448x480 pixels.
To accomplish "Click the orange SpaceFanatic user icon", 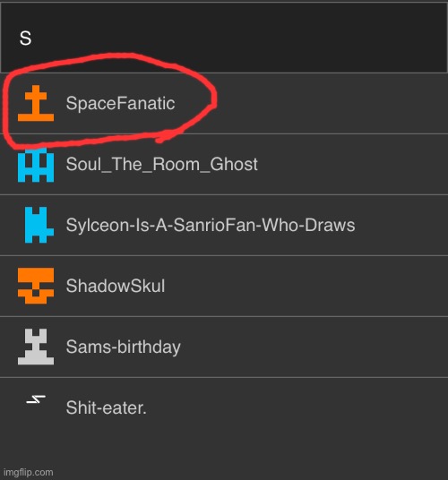I will click(x=36, y=103).
